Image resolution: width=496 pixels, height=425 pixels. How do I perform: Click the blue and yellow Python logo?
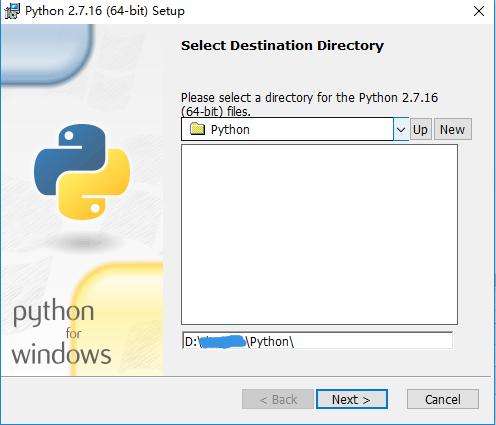point(82,172)
